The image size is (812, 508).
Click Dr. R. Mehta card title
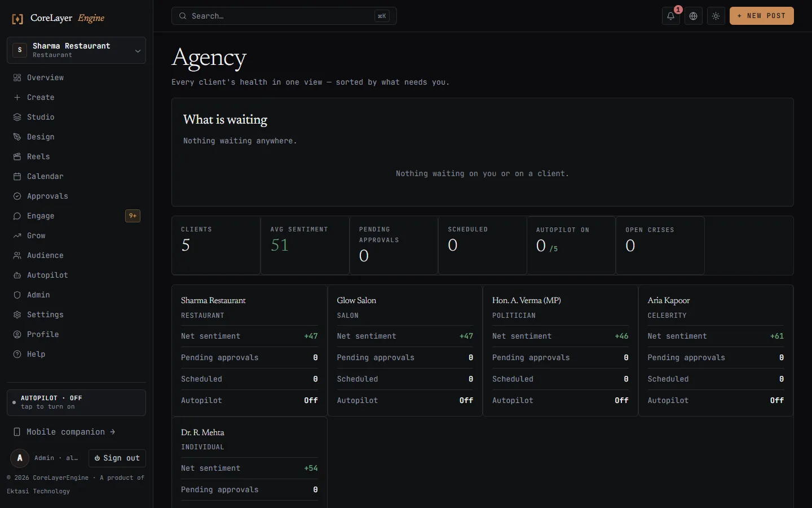(202, 432)
